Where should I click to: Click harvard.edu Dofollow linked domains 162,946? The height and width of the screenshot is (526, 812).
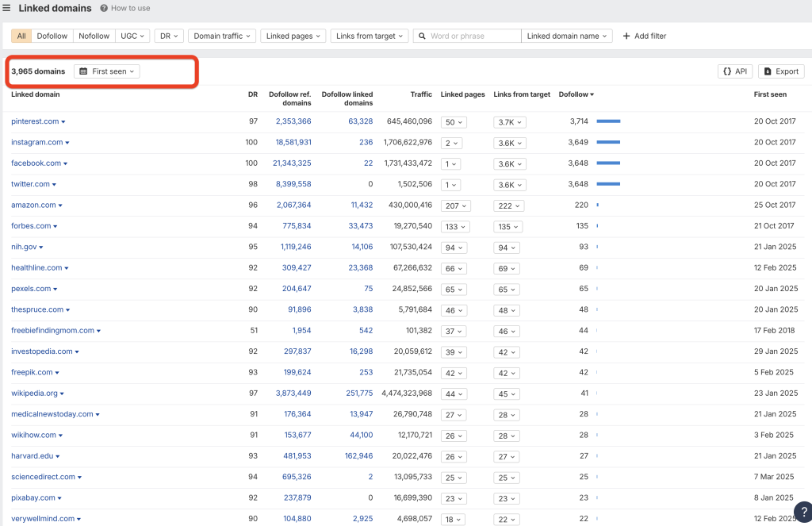click(x=359, y=456)
